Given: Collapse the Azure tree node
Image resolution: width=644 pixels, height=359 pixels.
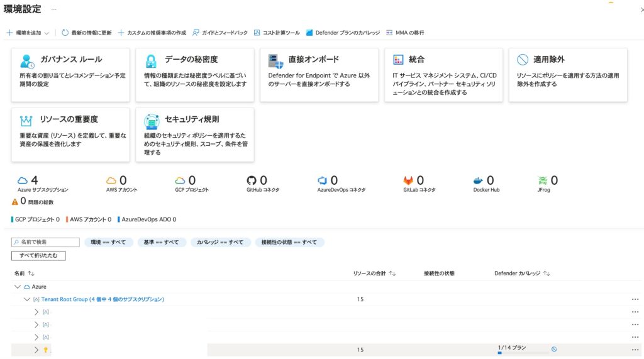Looking at the screenshot, I should coord(18,287).
